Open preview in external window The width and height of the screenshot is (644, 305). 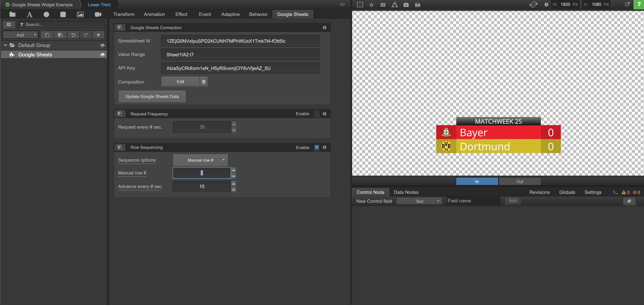point(627,4)
